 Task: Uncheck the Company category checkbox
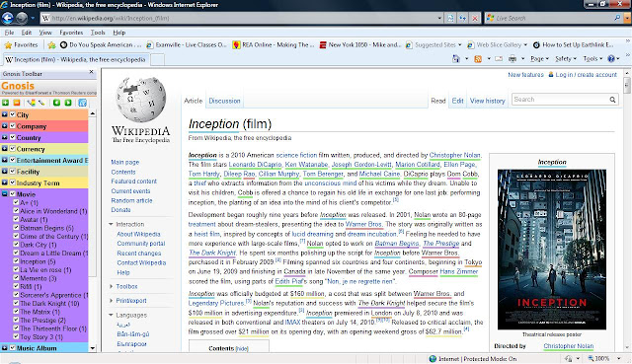pos(13,125)
